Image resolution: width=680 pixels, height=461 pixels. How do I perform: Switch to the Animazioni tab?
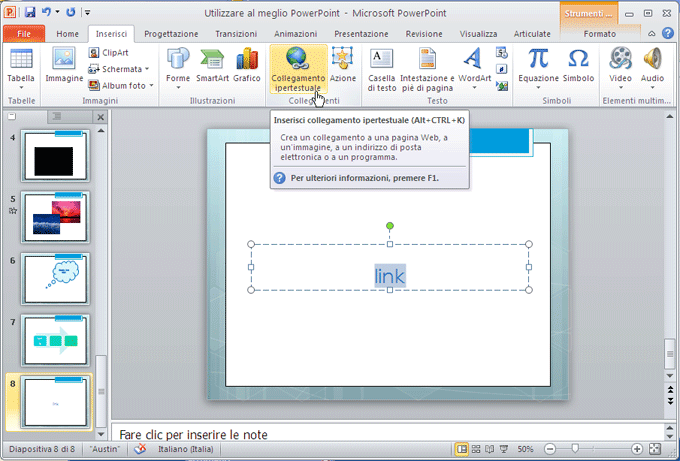click(x=295, y=33)
